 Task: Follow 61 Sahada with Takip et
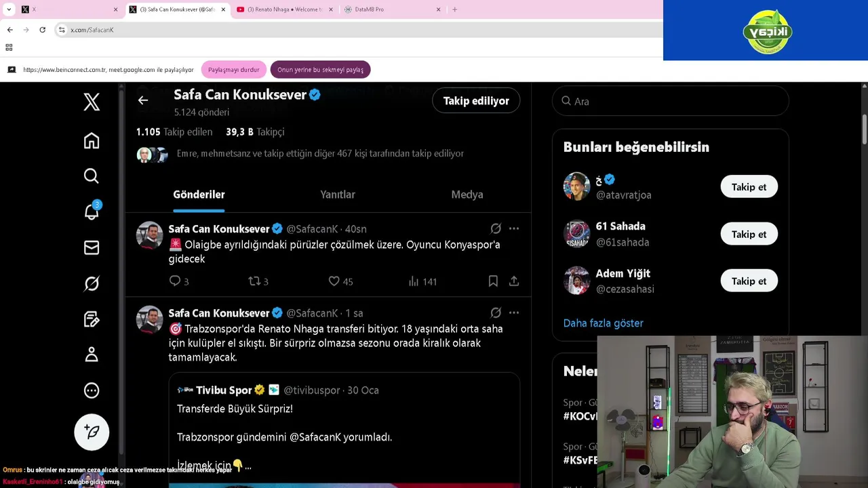point(749,235)
